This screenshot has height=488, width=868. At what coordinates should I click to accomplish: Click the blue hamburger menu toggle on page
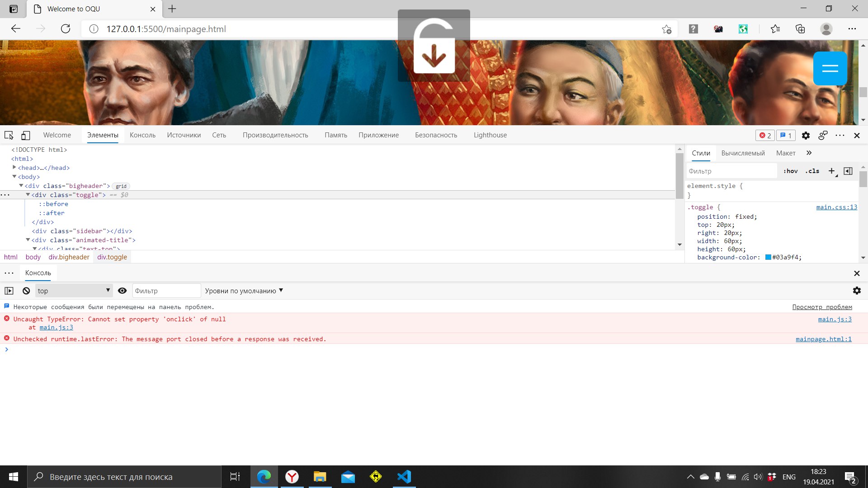click(x=830, y=68)
